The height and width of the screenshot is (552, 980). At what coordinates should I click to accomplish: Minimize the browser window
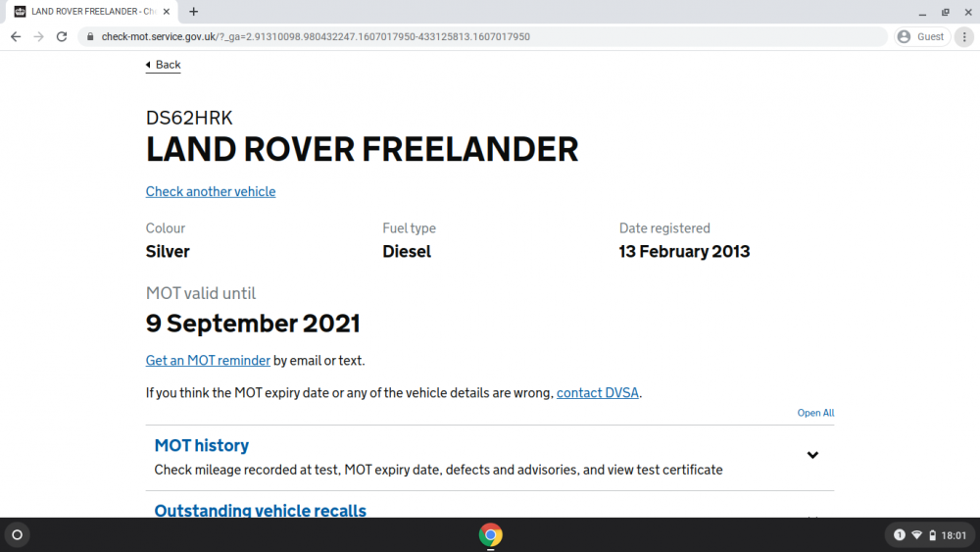tap(922, 12)
